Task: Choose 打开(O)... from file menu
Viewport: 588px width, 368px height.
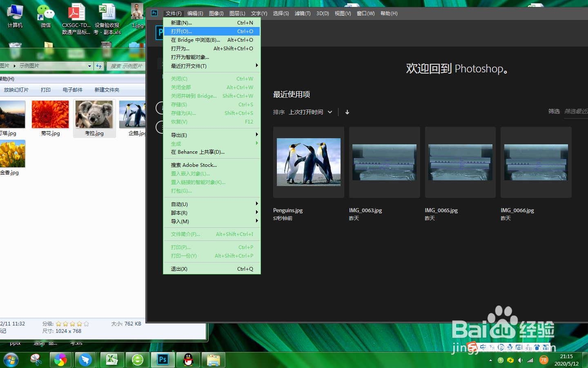Action: (x=212, y=31)
